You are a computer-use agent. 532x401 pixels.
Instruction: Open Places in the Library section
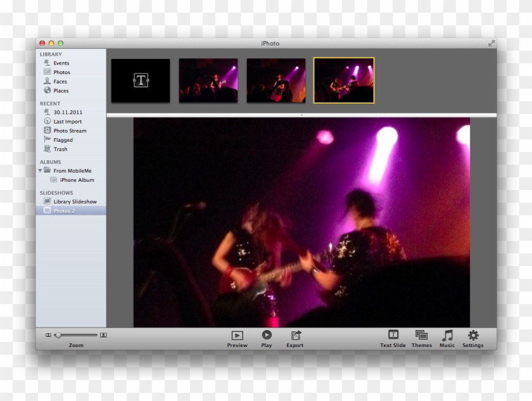47,90
